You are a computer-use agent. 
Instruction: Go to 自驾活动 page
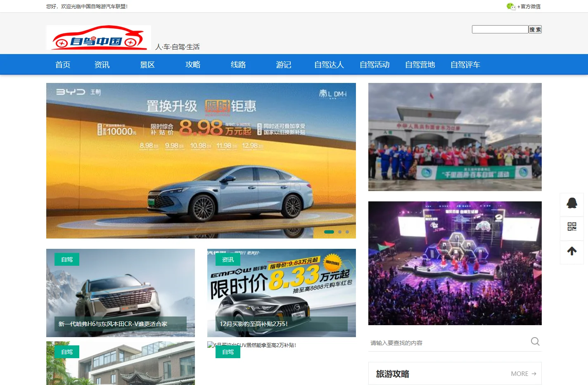click(x=375, y=64)
